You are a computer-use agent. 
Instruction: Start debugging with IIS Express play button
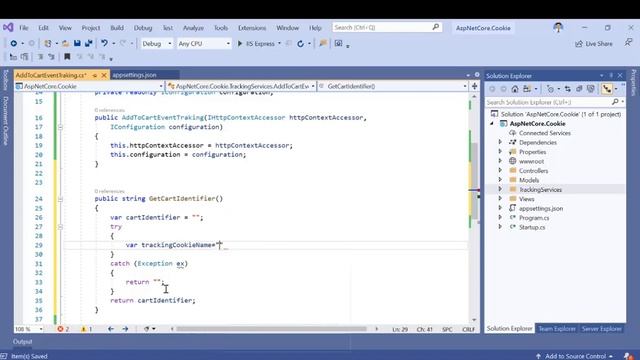(240, 43)
